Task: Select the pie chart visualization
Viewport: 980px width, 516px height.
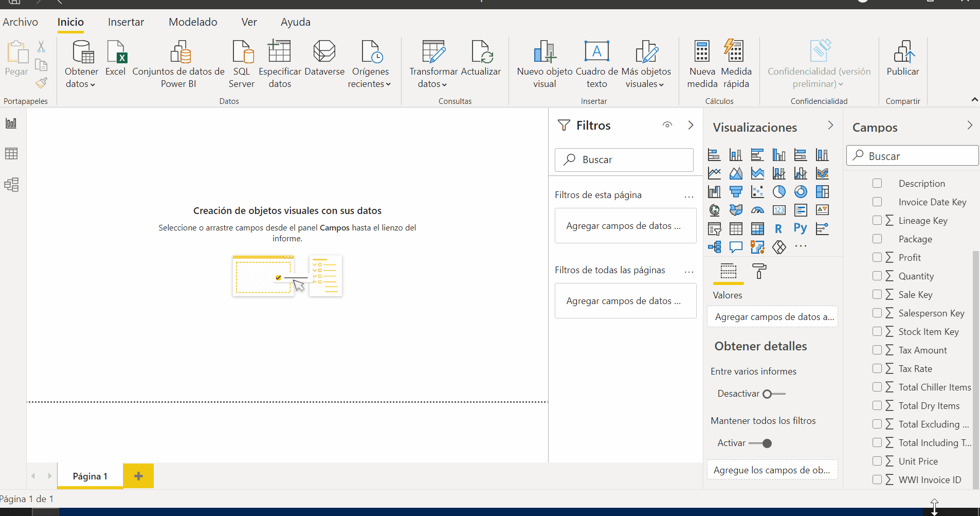Action: pyautogui.click(x=780, y=191)
